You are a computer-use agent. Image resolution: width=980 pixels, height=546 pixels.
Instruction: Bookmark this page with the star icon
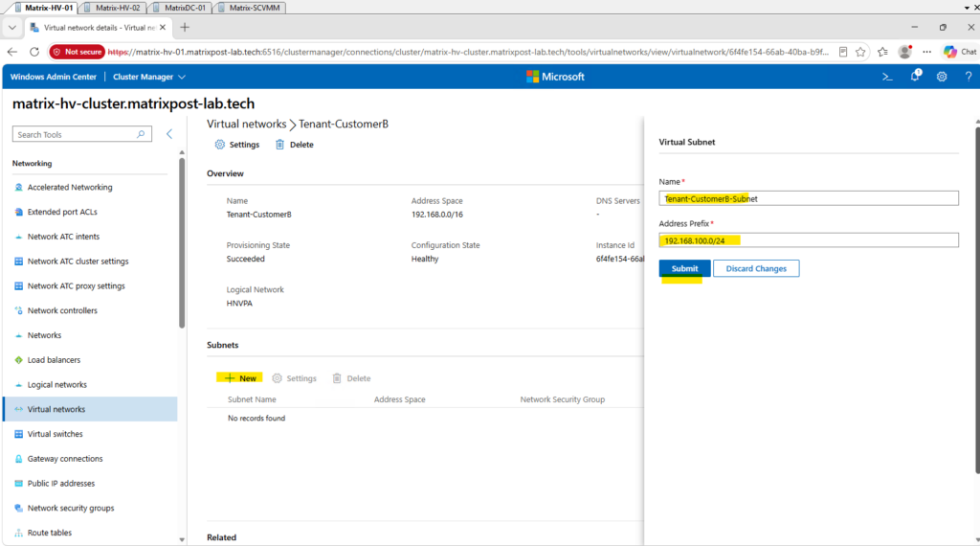click(860, 52)
